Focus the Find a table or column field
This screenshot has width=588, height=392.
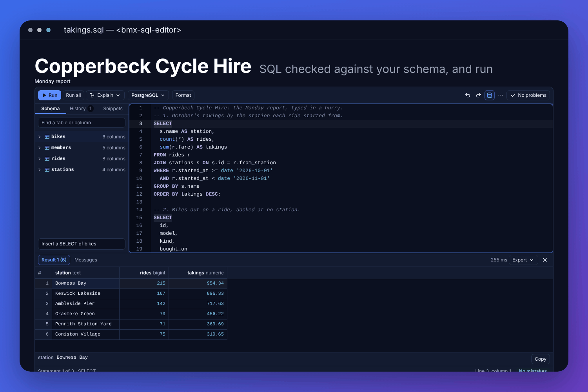click(x=82, y=123)
